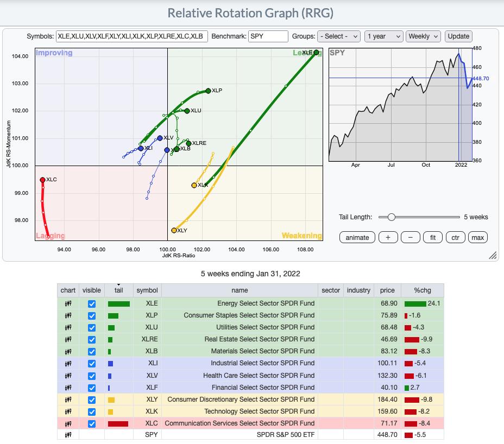This screenshot has width=504, height=444.
Task: Click the ctr button
Action: pyautogui.click(x=456, y=237)
